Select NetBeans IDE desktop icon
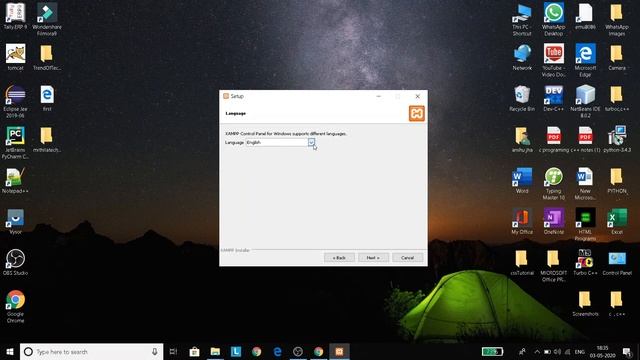Image resolution: width=640 pixels, height=360 pixels. click(585, 102)
